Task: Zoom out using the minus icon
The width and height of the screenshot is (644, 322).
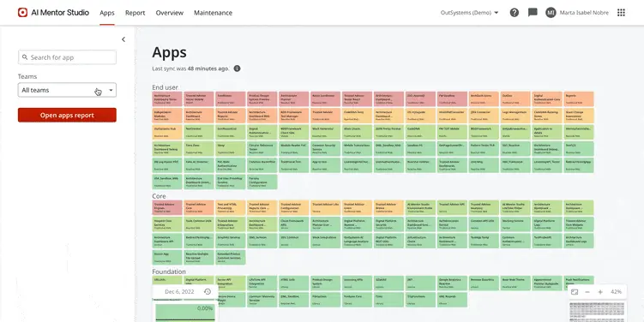Action: [587, 292]
